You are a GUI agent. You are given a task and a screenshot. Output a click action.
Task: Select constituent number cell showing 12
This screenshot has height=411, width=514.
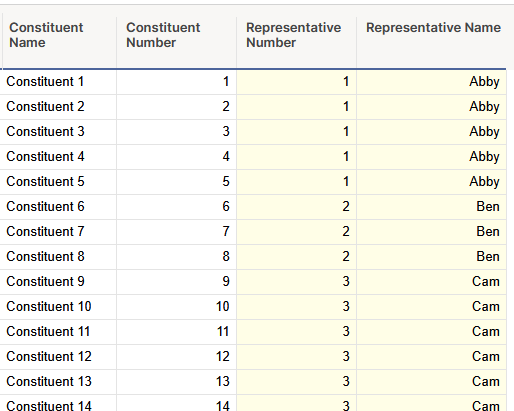click(177, 357)
